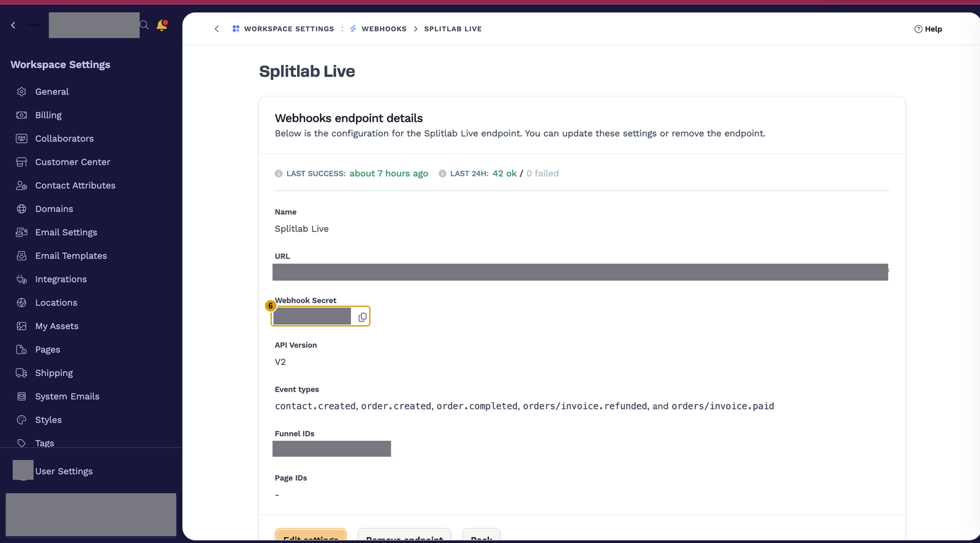Click the '42 ok' status text
Screen dimensions: 980x543
pos(505,174)
